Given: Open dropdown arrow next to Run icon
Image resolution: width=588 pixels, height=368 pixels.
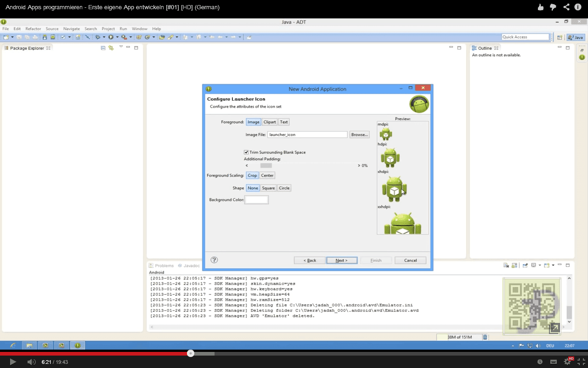Looking at the screenshot, I should coord(117,37).
